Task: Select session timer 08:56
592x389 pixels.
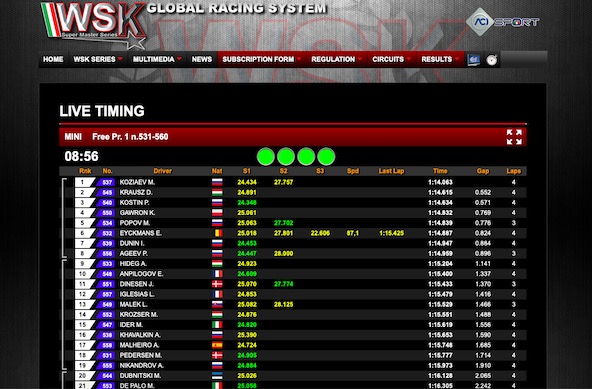Action: (x=81, y=156)
